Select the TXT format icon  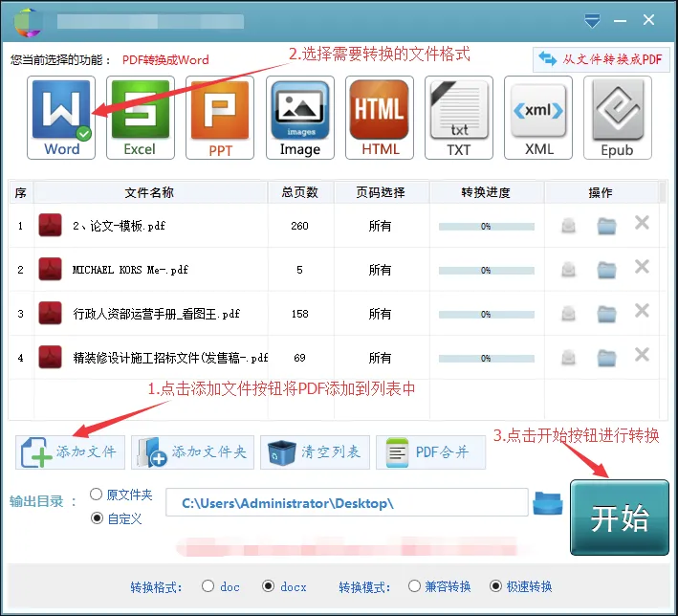point(459,118)
